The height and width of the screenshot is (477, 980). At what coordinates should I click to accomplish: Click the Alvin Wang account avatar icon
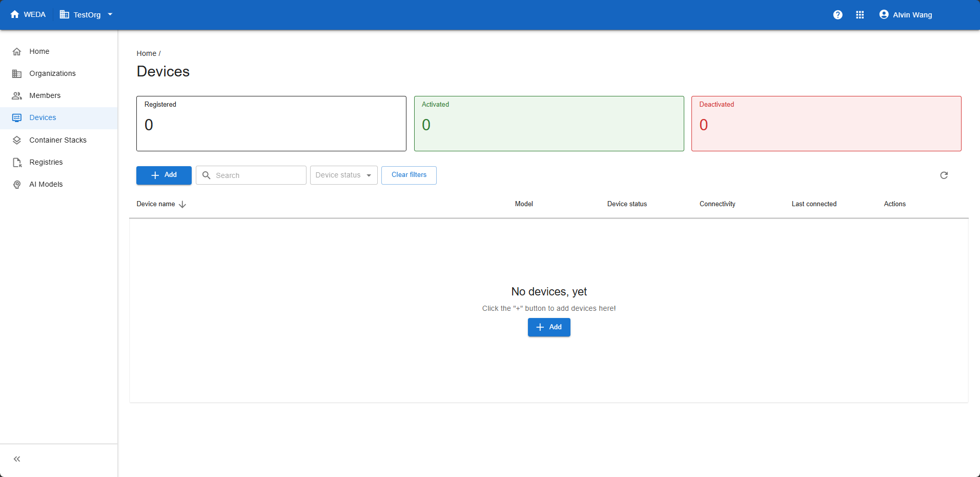click(884, 14)
